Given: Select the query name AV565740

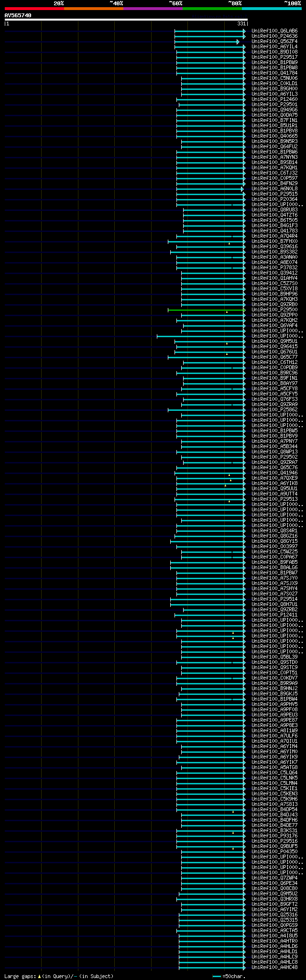Looking at the screenshot, I should 18,16.
